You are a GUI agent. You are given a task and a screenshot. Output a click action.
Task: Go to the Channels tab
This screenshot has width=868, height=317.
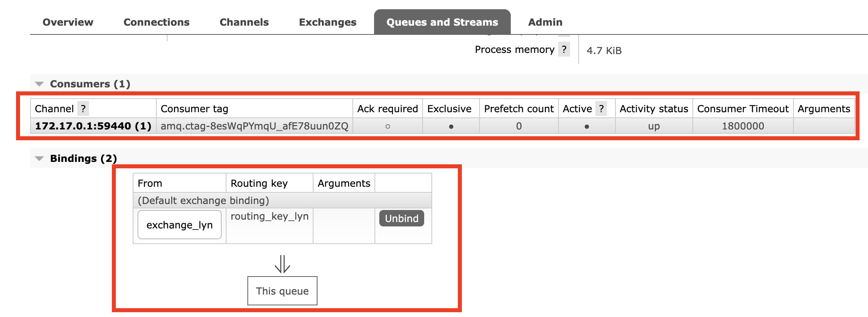click(x=244, y=22)
